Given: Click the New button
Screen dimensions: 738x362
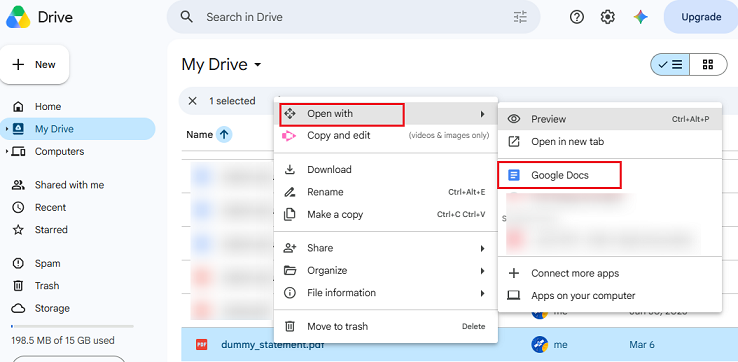Looking at the screenshot, I should pyautogui.click(x=34, y=64).
